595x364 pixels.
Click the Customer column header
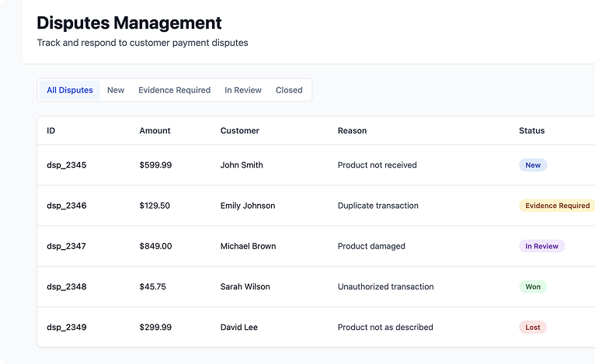240,130
